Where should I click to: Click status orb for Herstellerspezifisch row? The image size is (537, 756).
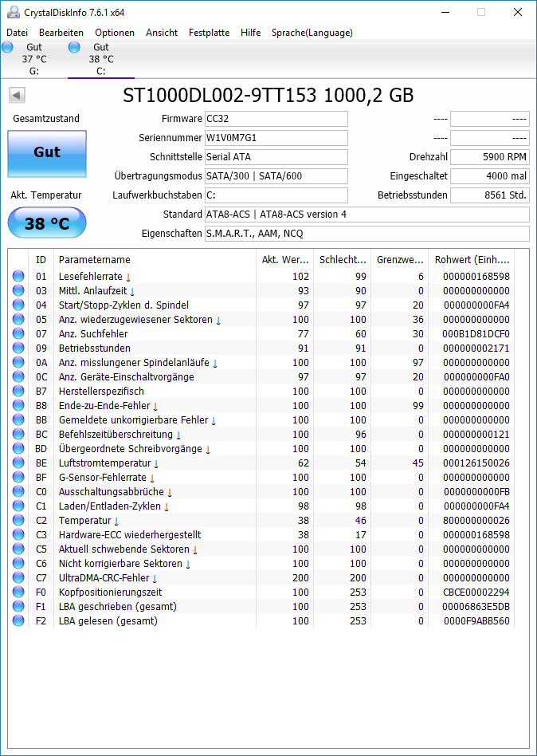point(18,391)
